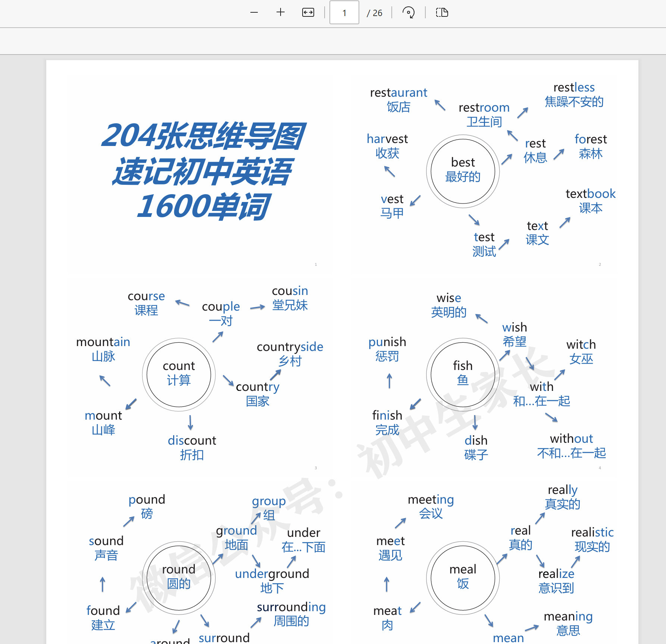Click the word 'witch'

tap(581, 344)
